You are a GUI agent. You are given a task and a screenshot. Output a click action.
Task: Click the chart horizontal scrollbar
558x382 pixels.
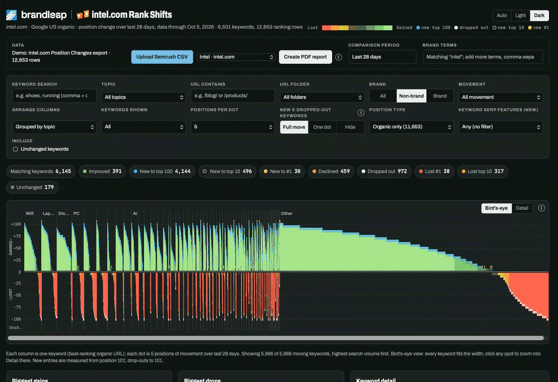pyautogui.click(x=276, y=338)
